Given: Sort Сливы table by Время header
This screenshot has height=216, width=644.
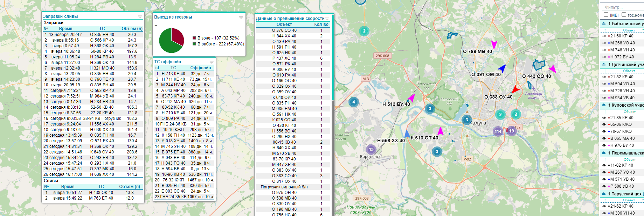Looking at the screenshot, I should pos(68,187).
